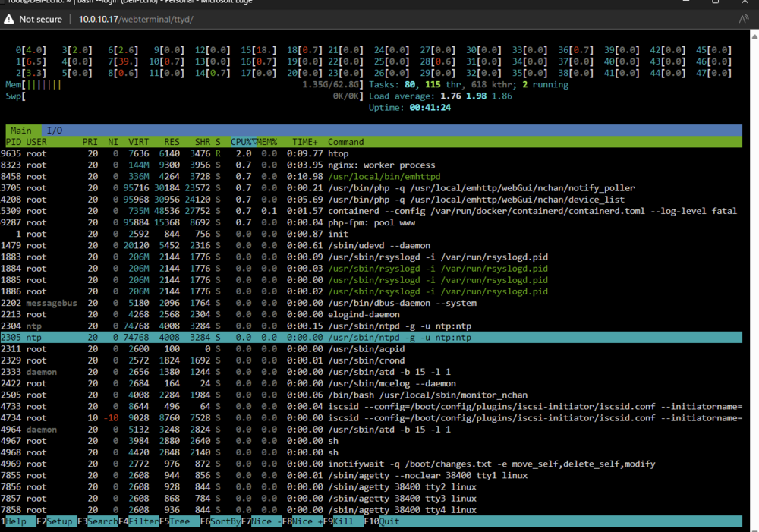Select the init process row PID 1

coord(371,234)
